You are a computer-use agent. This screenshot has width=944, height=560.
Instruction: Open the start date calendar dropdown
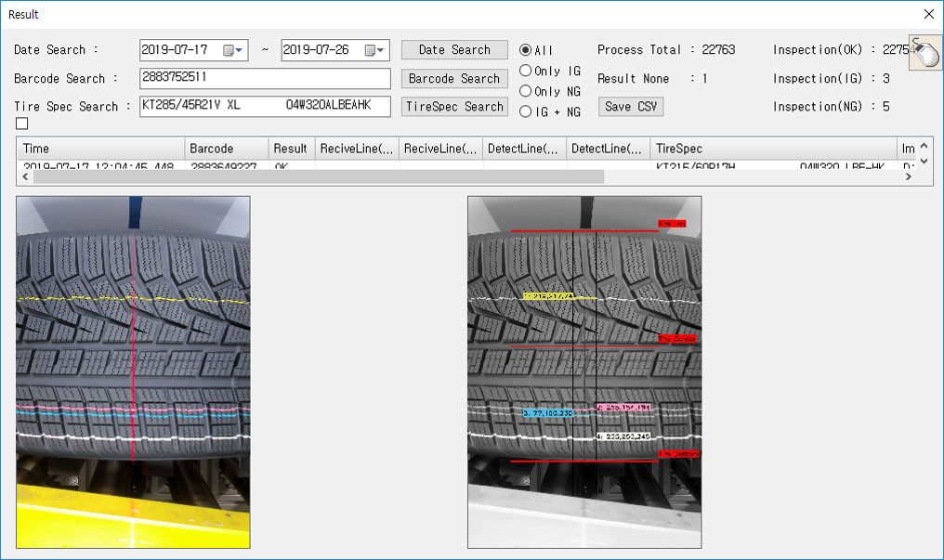coord(240,50)
